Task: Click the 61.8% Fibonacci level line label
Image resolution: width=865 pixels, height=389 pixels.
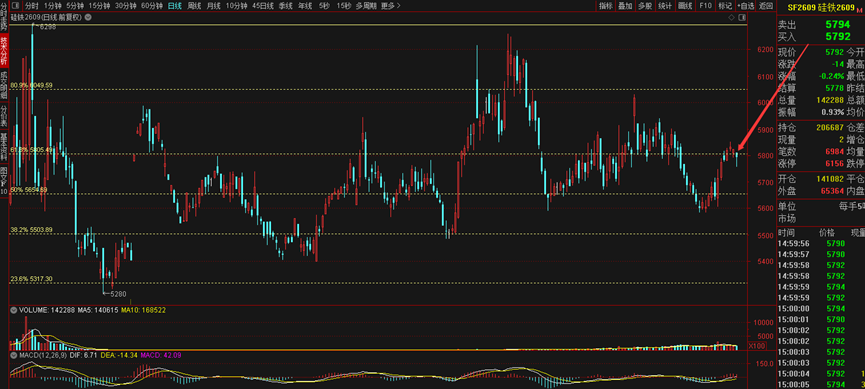Action: tap(33, 150)
